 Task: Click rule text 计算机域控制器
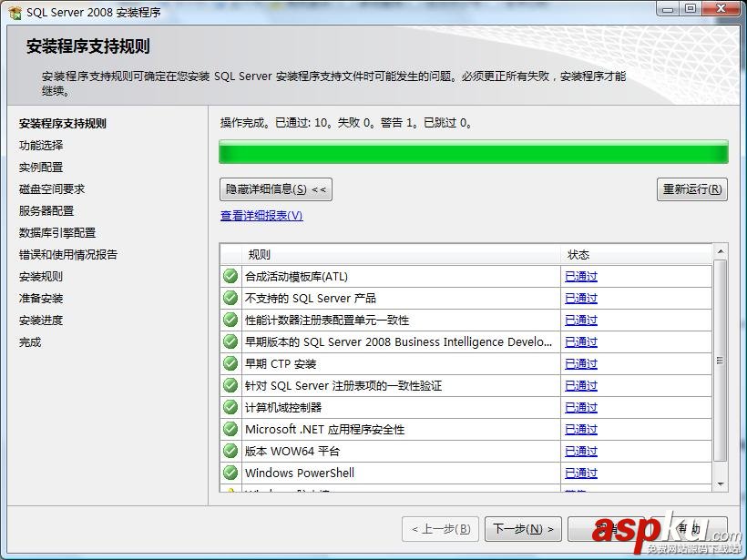click(283, 408)
